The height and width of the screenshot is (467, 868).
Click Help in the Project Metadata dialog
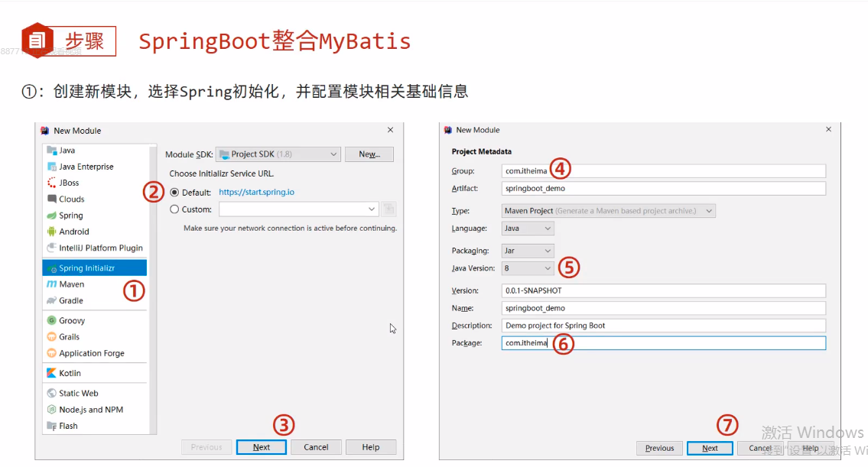click(811, 448)
